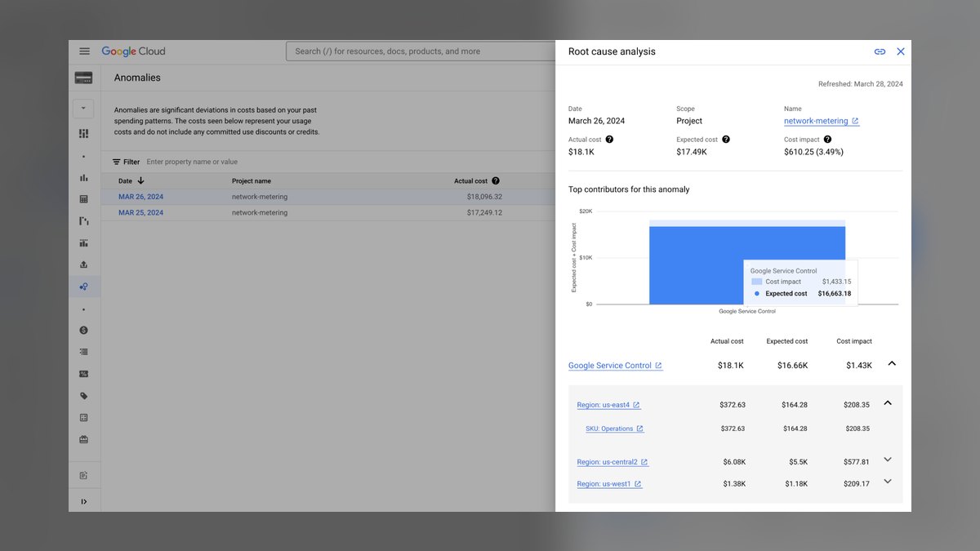Click the Anomalies page heading

coord(137,78)
